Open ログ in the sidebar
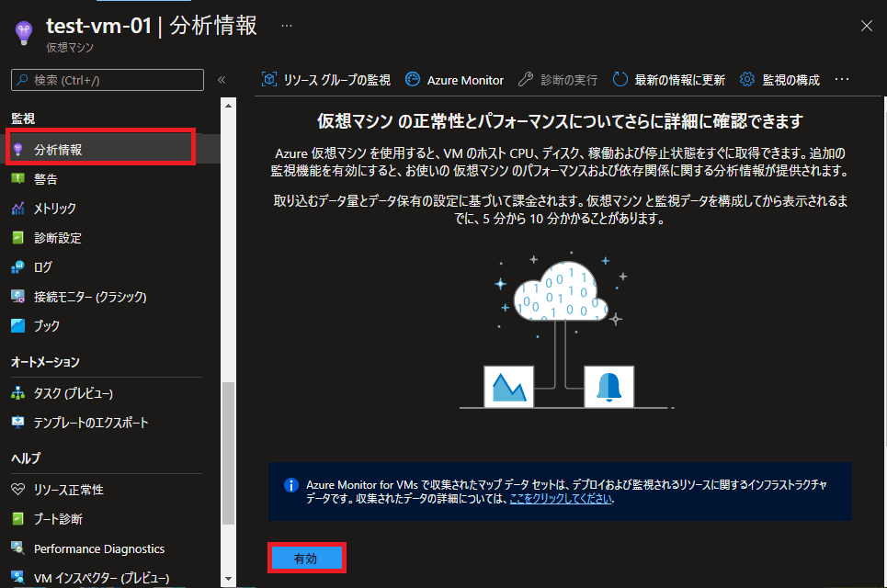This screenshot has width=887, height=588. pyautogui.click(x=43, y=266)
